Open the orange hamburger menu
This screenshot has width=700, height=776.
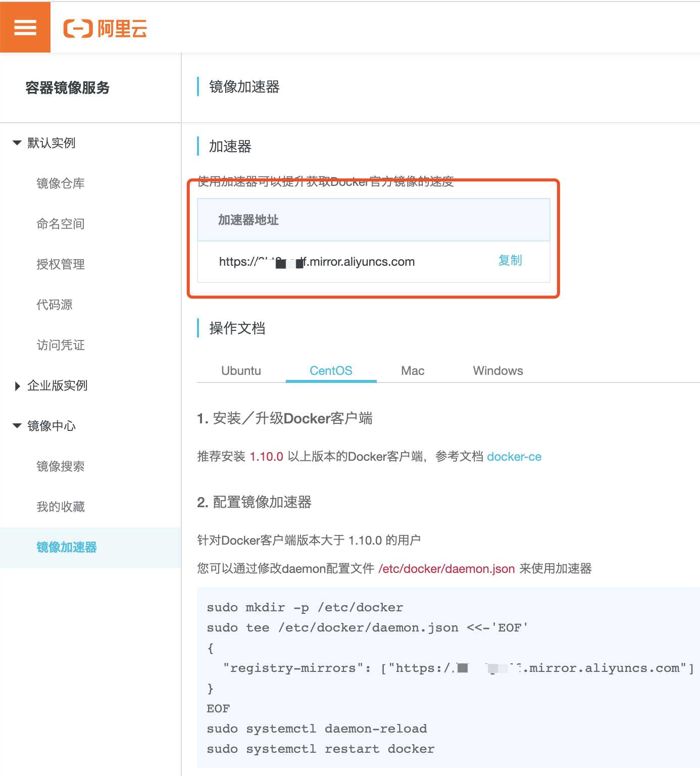[25, 27]
